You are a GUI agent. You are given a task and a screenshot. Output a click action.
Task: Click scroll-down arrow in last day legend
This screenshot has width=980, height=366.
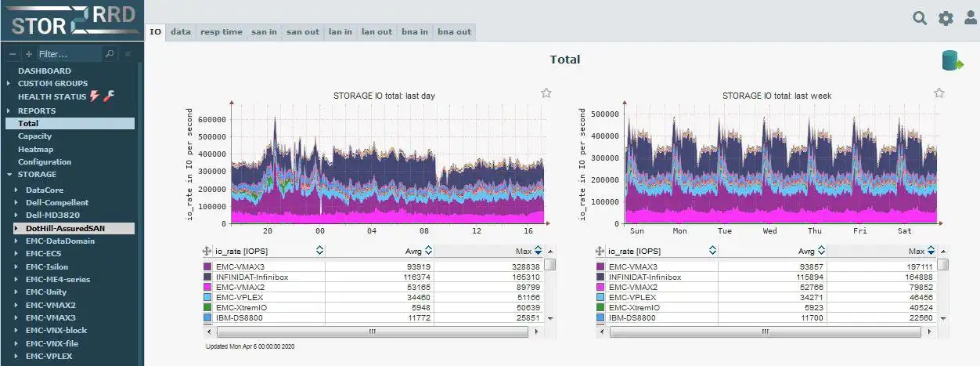(x=549, y=318)
